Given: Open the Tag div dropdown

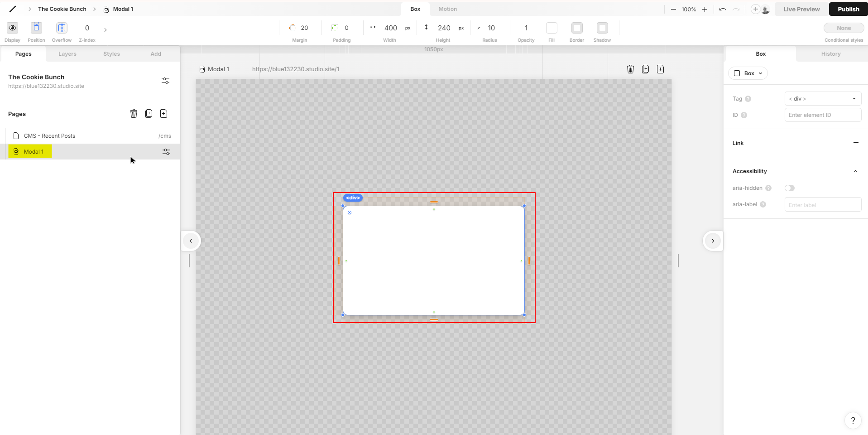Looking at the screenshot, I should 822,99.
